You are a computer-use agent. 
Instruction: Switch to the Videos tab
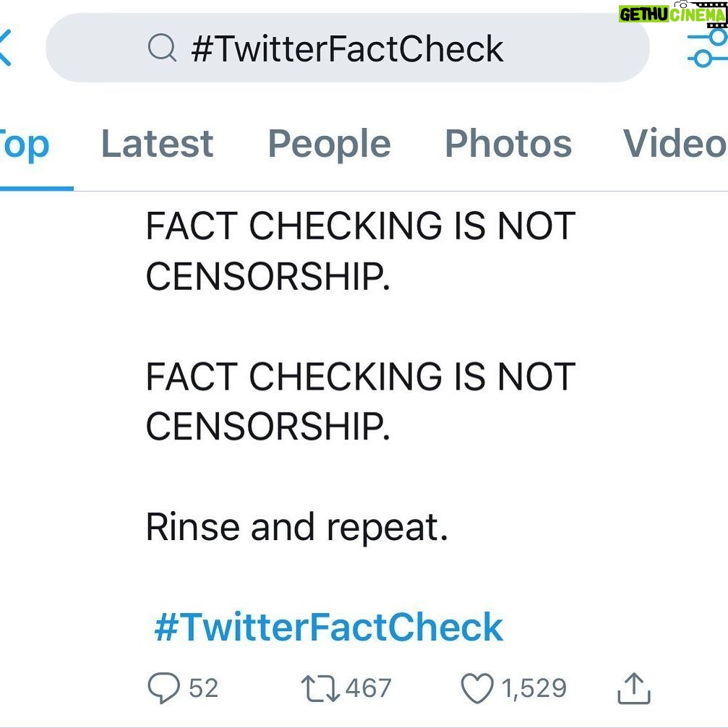[675, 143]
